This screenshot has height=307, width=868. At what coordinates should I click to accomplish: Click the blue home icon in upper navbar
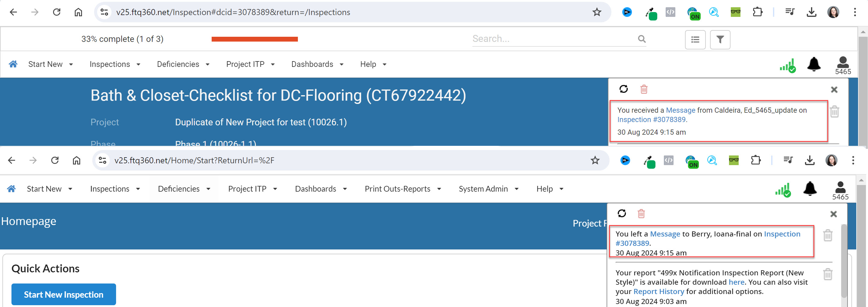click(13, 64)
